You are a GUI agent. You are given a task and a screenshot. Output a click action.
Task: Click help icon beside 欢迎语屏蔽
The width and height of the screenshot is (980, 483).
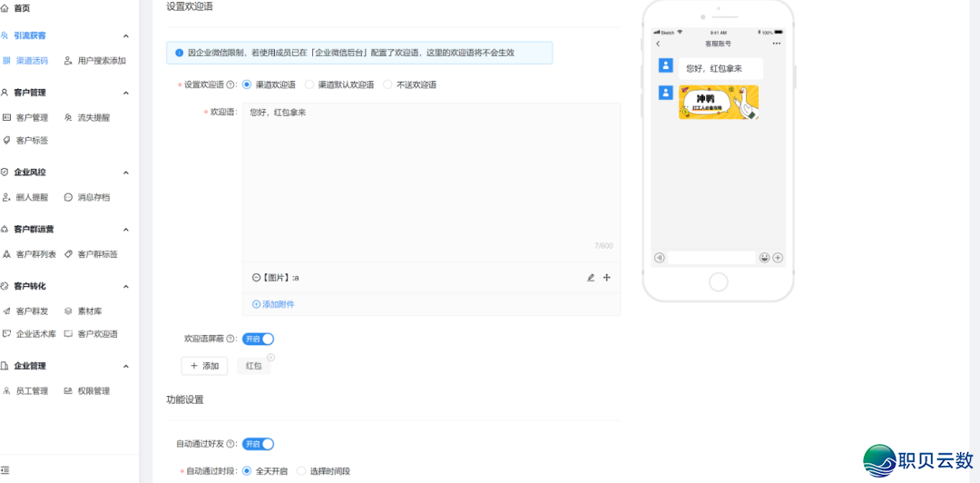click(x=230, y=339)
